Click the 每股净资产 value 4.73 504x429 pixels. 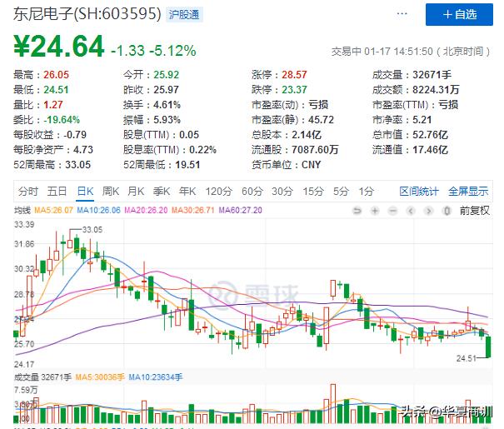[83, 150]
